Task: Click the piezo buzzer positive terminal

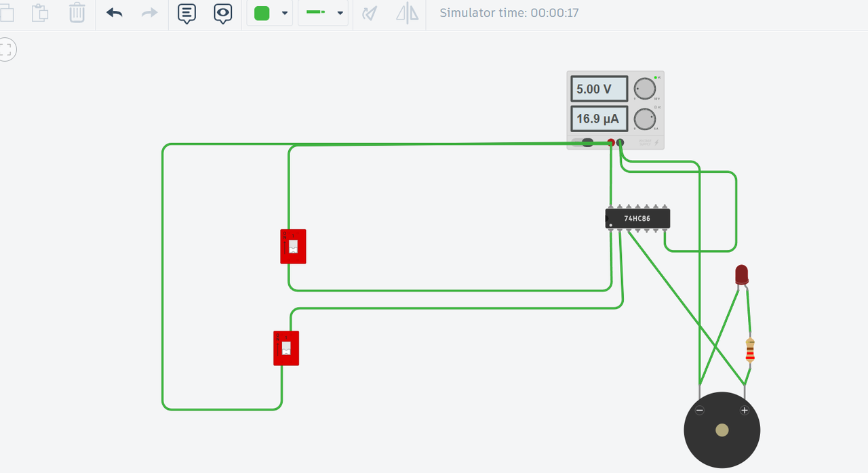Action: (x=744, y=410)
